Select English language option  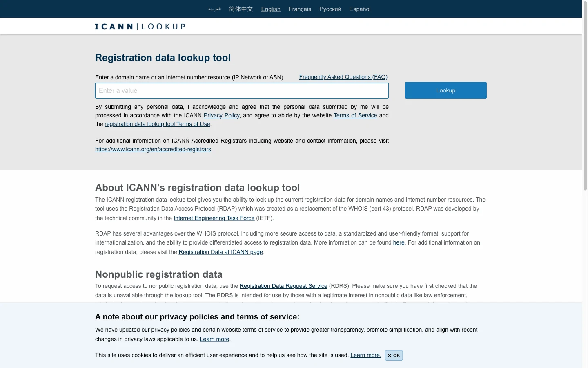click(x=271, y=9)
